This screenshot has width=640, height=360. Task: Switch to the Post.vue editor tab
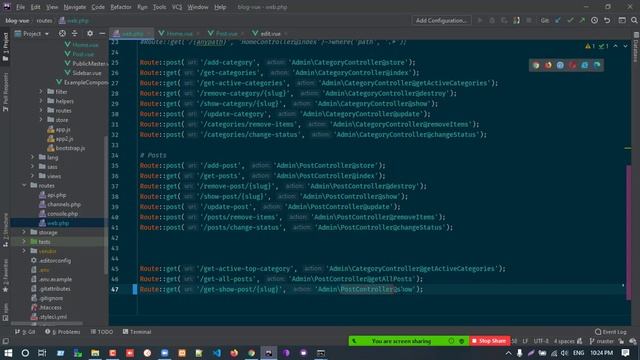[226, 33]
